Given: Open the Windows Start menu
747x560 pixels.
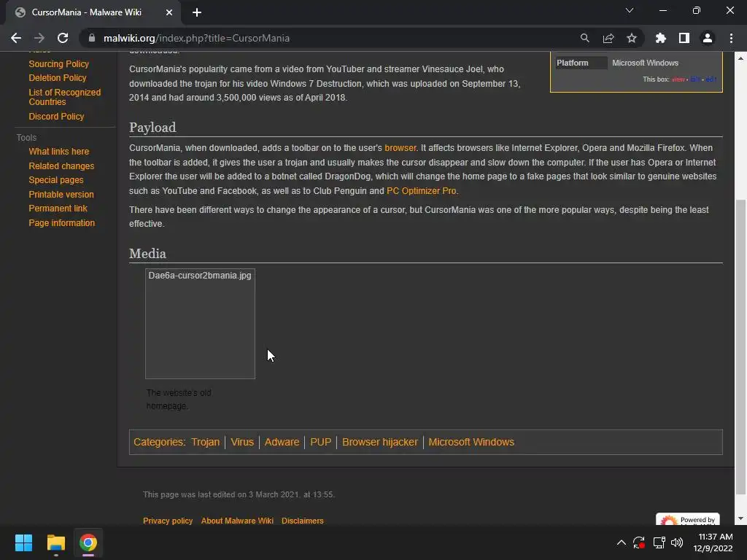Looking at the screenshot, I should (23, 542).
